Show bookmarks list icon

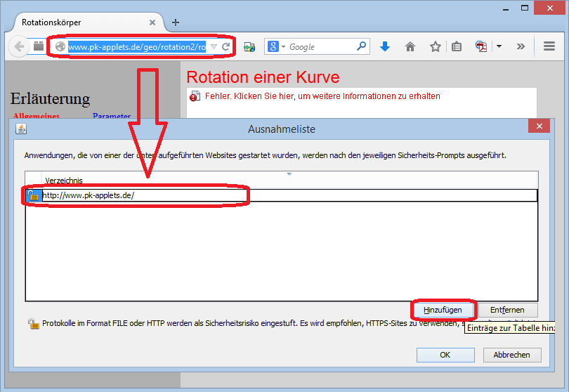click(457, 47)
